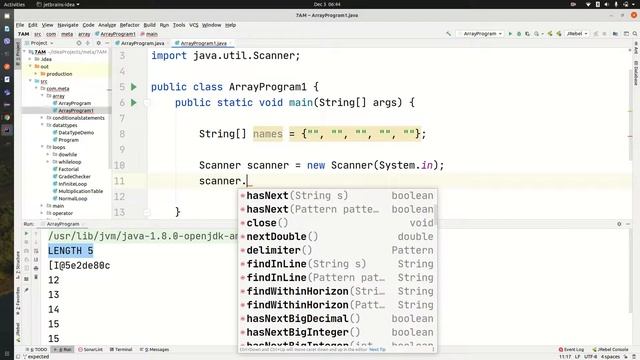
Task: Open the Navigate menu
Action: coord(68,25)
